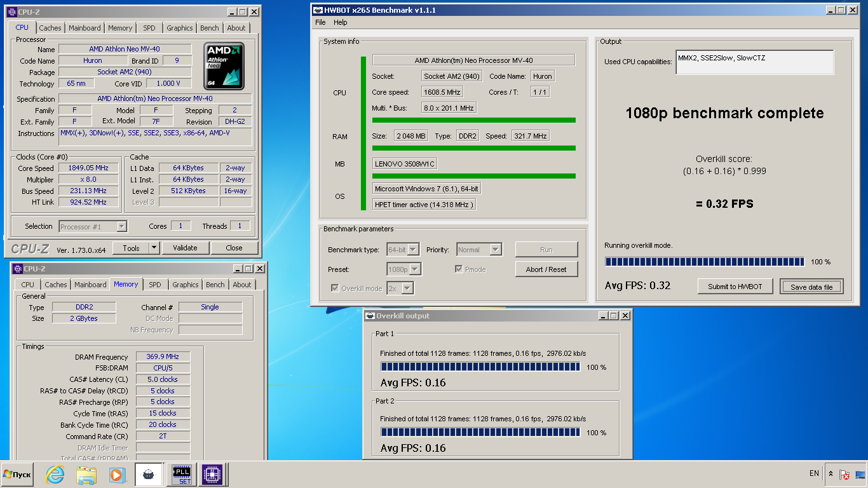
Task: Open the PLL SET taskbar icon
Action: tap(181, 474)
